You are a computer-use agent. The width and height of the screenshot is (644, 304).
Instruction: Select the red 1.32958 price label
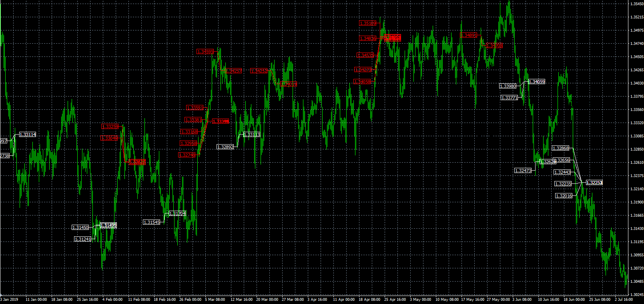tap(189, 143)
